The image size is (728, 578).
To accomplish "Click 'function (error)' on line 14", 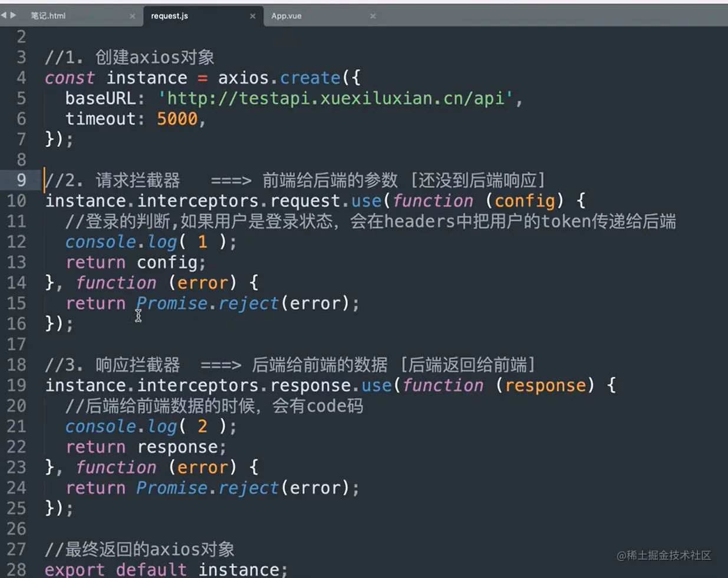I will [x=156, y=283].
